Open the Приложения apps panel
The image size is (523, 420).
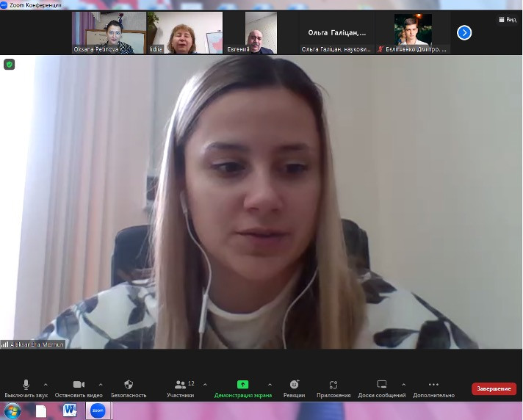(x=333, y=388)
